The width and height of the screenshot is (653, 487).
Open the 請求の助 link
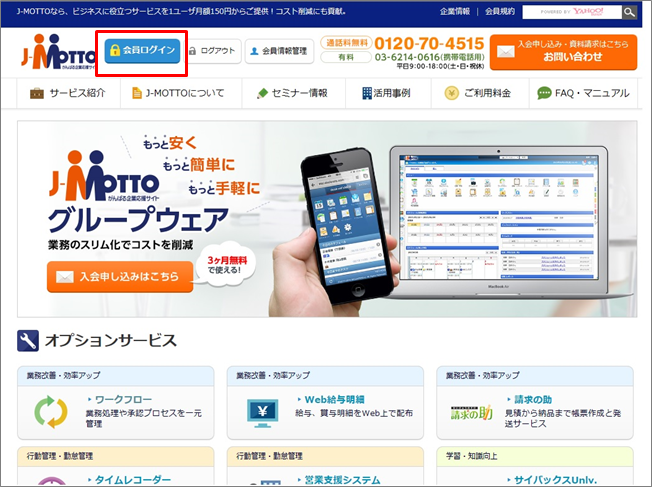click(x=533, y=400)
